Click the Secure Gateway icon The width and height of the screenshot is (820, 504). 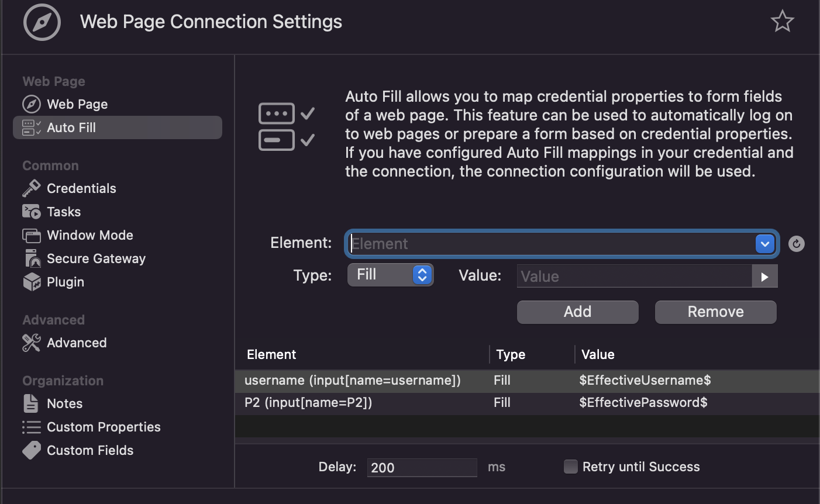[31, 258]
